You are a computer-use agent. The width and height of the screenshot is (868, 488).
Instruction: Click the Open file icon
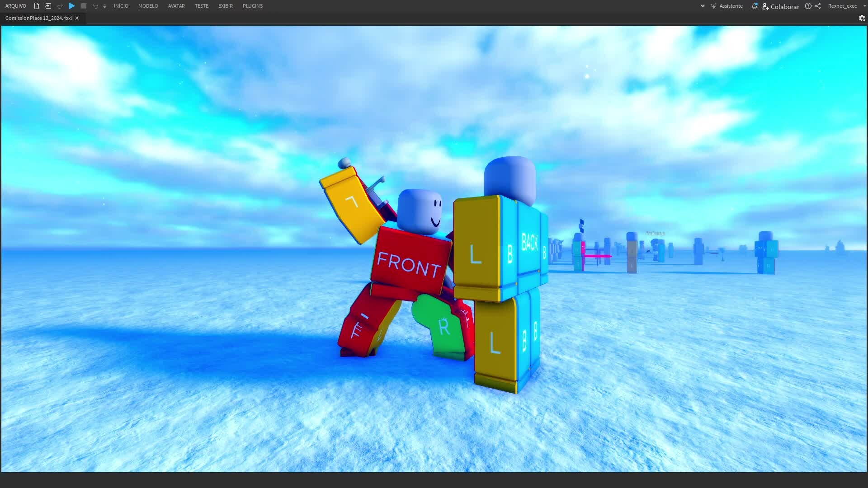(48, 6)
